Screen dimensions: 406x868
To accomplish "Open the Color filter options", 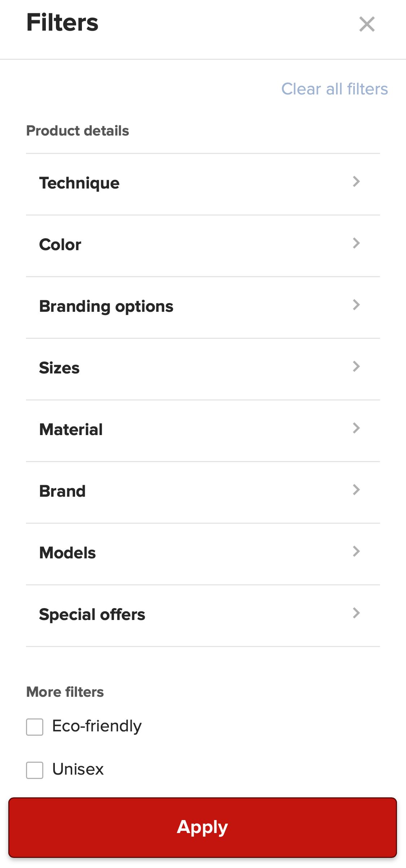I will [x=203, y=244].
